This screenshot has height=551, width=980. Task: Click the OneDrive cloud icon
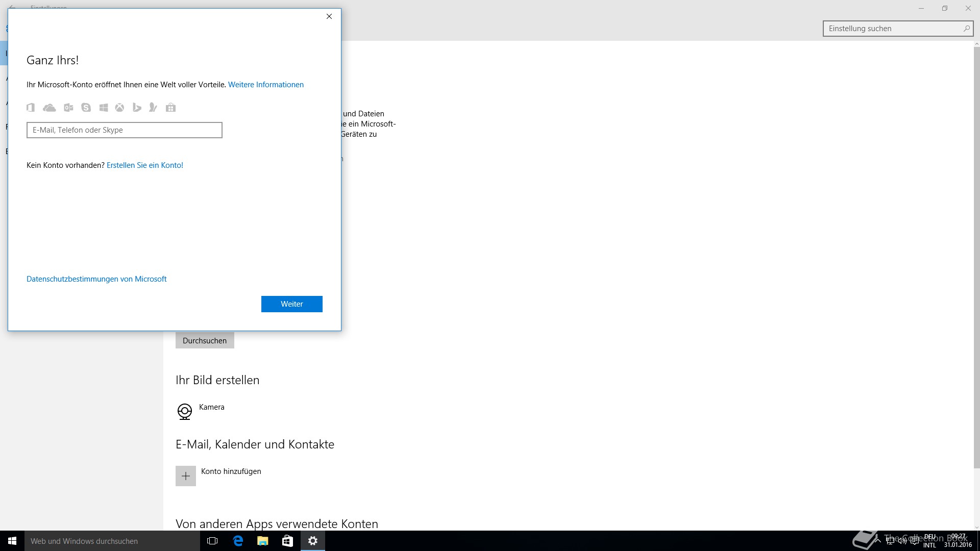(50, 108)
